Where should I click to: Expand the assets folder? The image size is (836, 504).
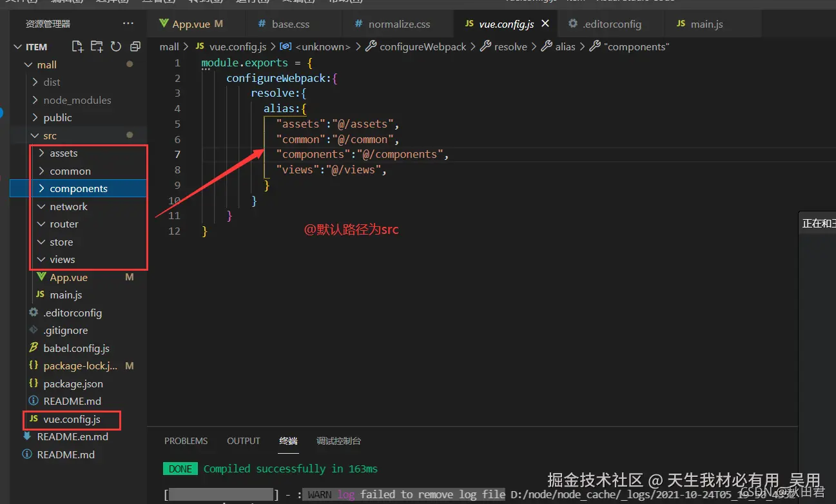click(x=63, y=153)
